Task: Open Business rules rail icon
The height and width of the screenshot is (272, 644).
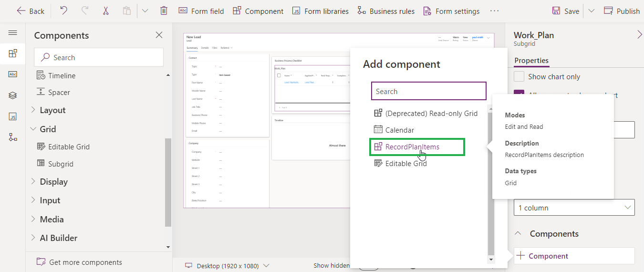Action: (x=13, y=137)
